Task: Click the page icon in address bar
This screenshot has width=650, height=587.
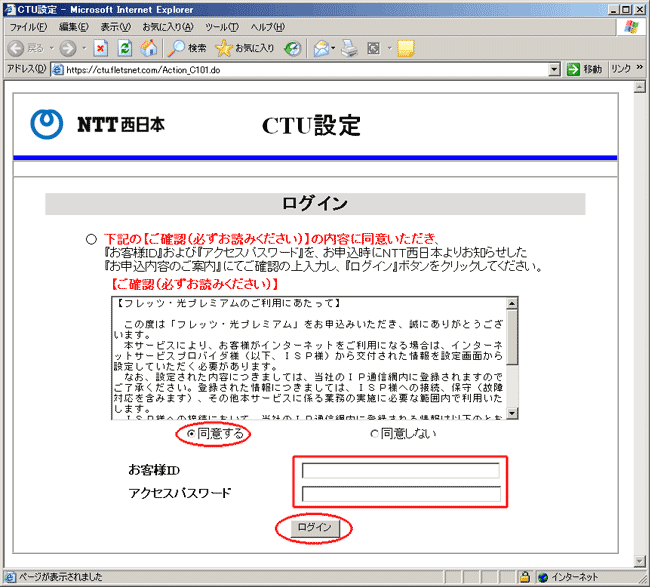Action: click(58, 70)
